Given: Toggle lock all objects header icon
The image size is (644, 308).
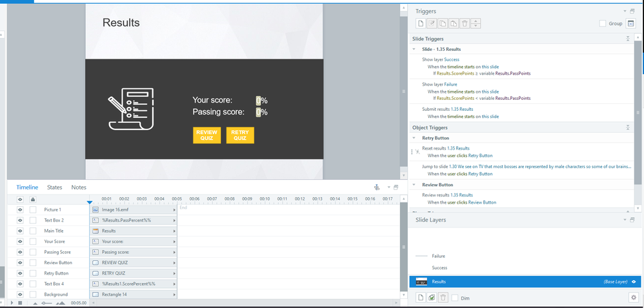Looking at the screenshot, I should [x=33, y=199].
